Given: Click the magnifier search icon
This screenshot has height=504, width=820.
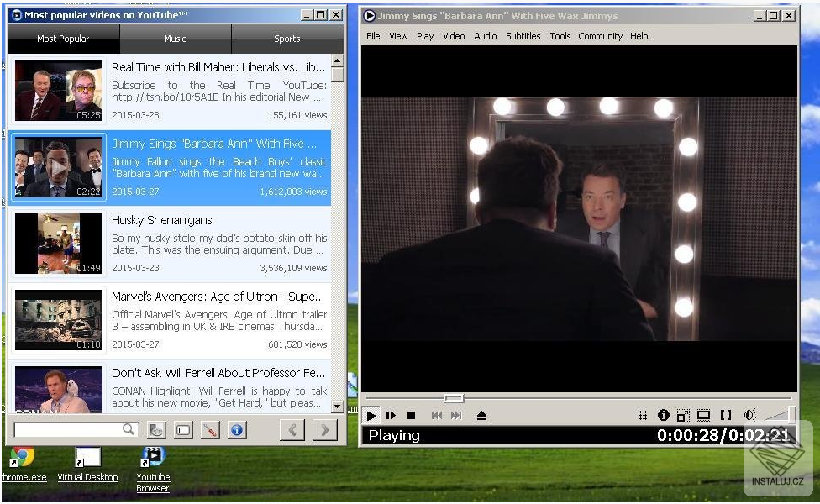Looking at the screenshot, I should click(129, 429).
